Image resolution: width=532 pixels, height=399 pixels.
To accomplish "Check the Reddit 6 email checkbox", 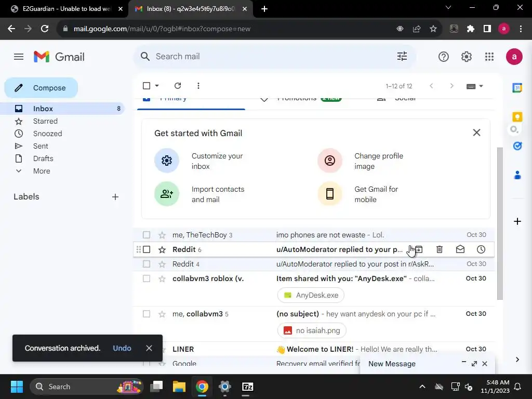I will [x=146, y=249].
